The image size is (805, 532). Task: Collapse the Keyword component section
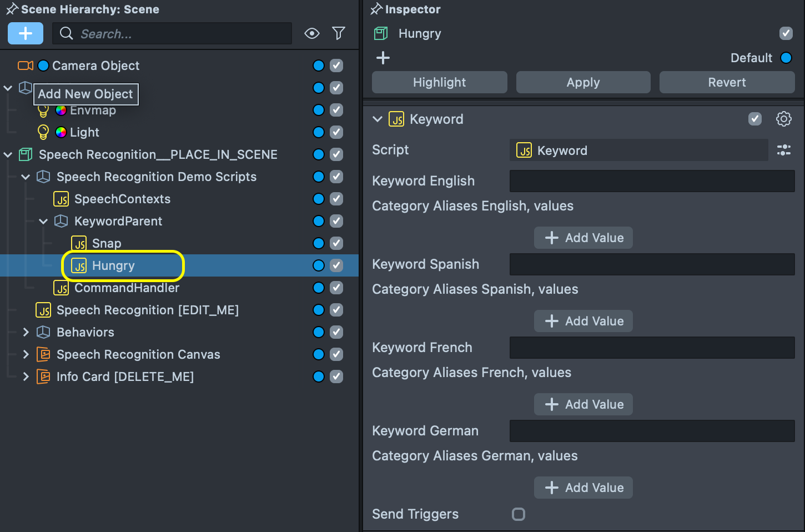tap(378, 119)
